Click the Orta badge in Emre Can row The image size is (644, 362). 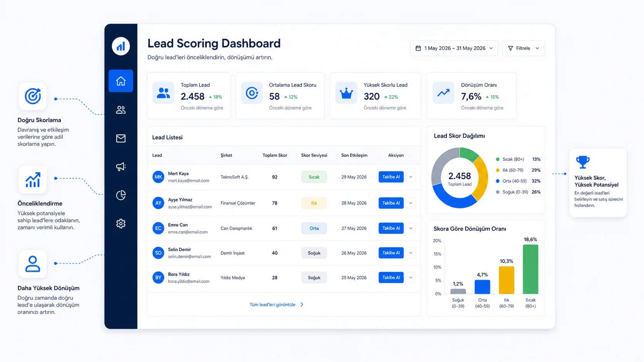[x=314, y=228]
